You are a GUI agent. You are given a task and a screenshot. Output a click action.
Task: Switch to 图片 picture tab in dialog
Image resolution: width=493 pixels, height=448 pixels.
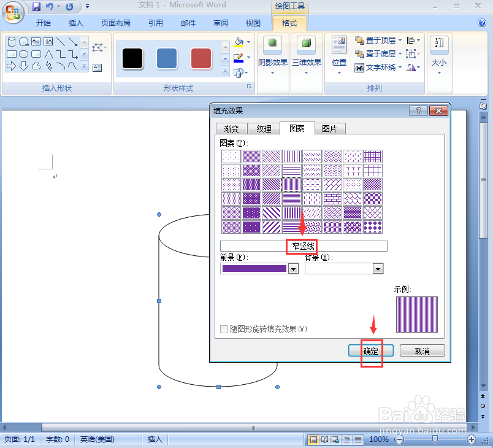click(x=329, y=129)
